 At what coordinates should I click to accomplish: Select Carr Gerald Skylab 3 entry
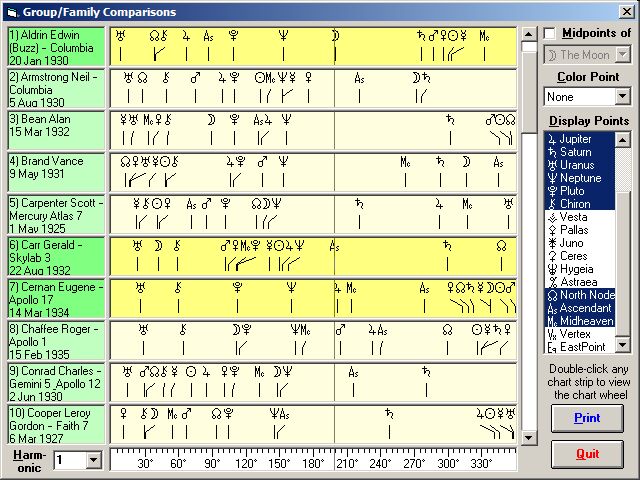[55, 256]
